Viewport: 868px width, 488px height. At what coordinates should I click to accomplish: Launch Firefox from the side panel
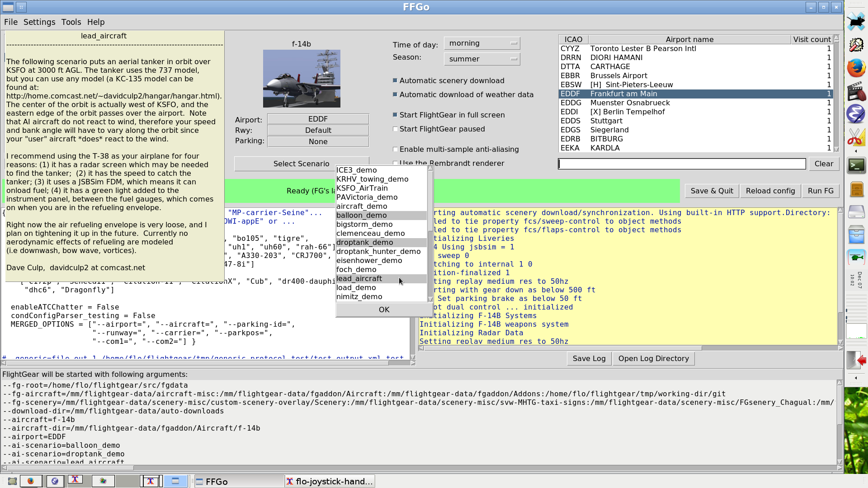click(856, 68)
